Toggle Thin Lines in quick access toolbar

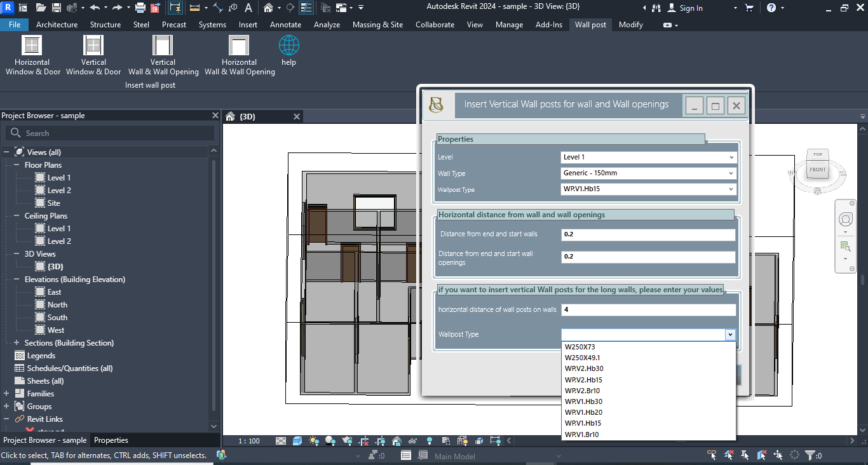(x=306, y=8)
